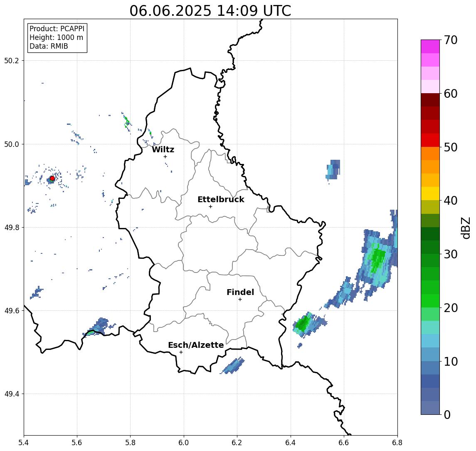Click the 'Height: 1000 m' text line
The height and width of the screenshot is (451, 476).
[x=56, y=37]
